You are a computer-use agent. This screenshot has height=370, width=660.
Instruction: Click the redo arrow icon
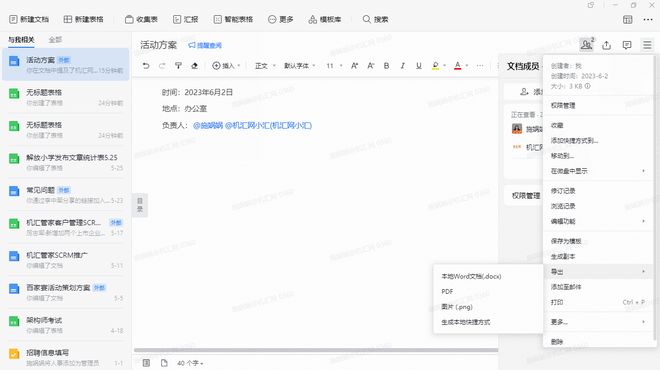pyautogui.click(x=162, y=66)
